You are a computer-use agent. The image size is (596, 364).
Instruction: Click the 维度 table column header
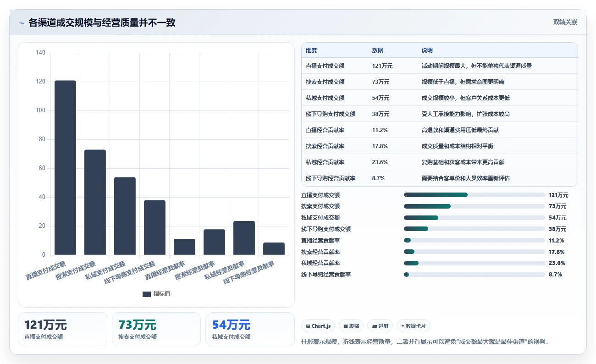311,50
